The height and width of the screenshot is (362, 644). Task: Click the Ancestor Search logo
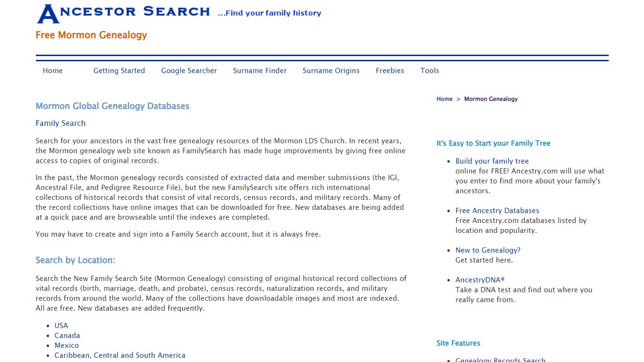coord(124,13)
